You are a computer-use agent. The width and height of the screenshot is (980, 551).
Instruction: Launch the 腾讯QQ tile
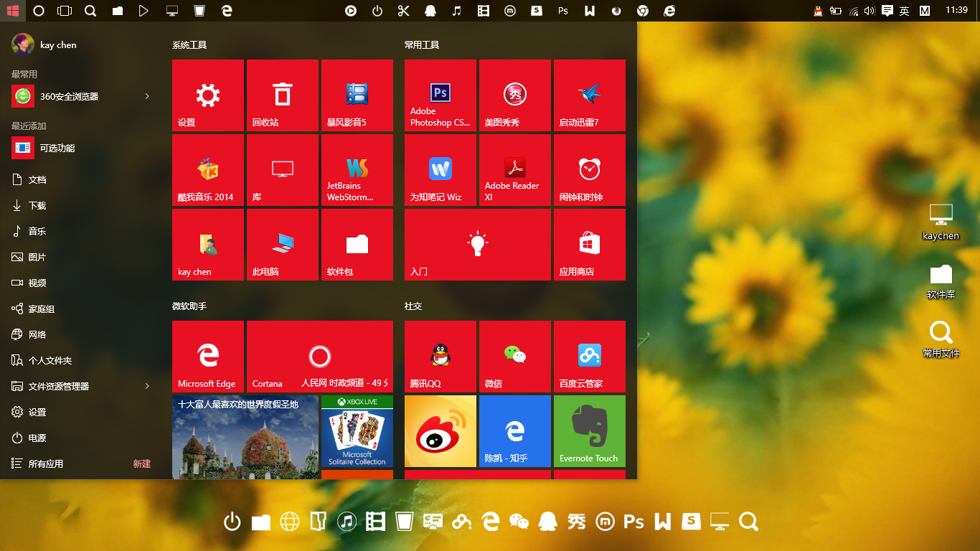[x=440, y=357]
